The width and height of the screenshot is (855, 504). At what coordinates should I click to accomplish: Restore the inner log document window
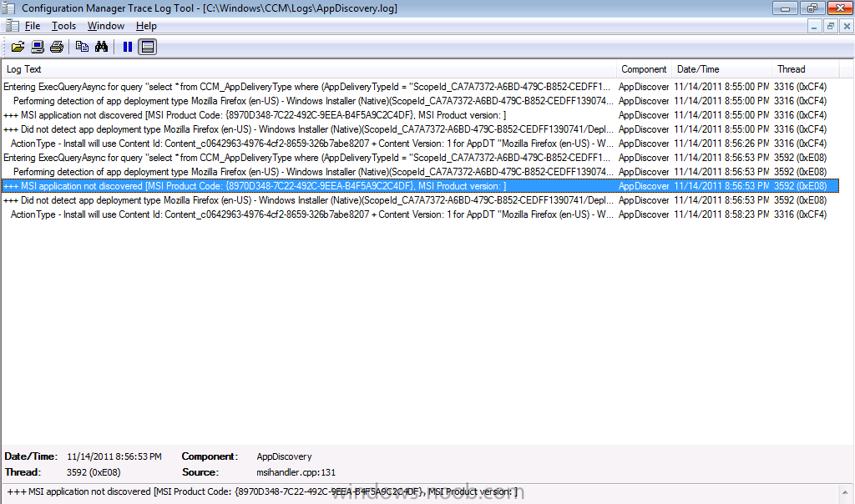coord(831,26)
